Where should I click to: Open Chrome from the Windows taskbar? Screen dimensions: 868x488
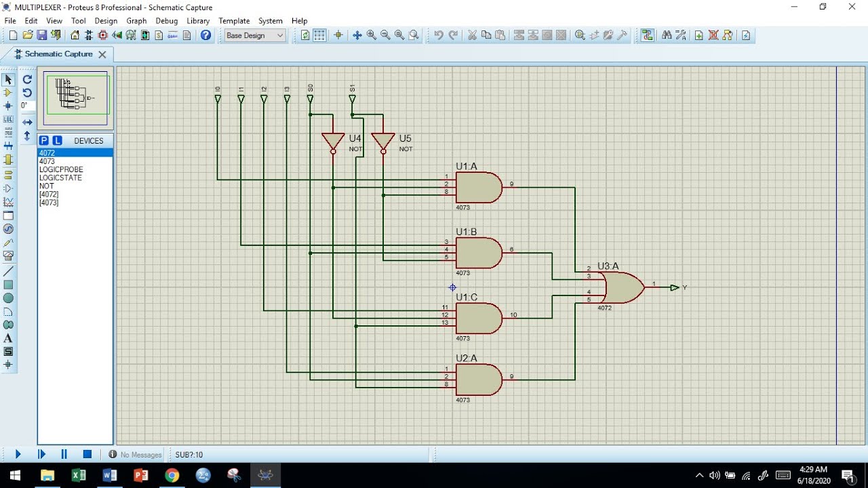(x=172, y=475)
